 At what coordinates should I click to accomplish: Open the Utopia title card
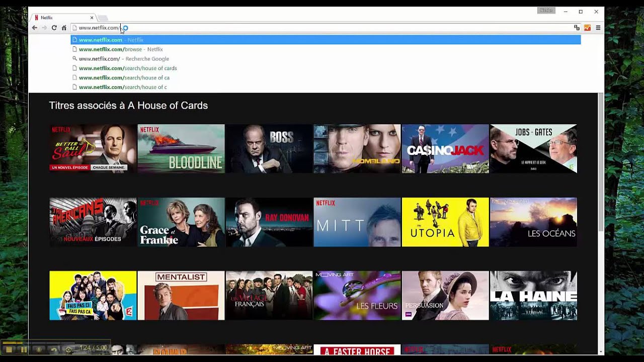(x=445, y=222)
